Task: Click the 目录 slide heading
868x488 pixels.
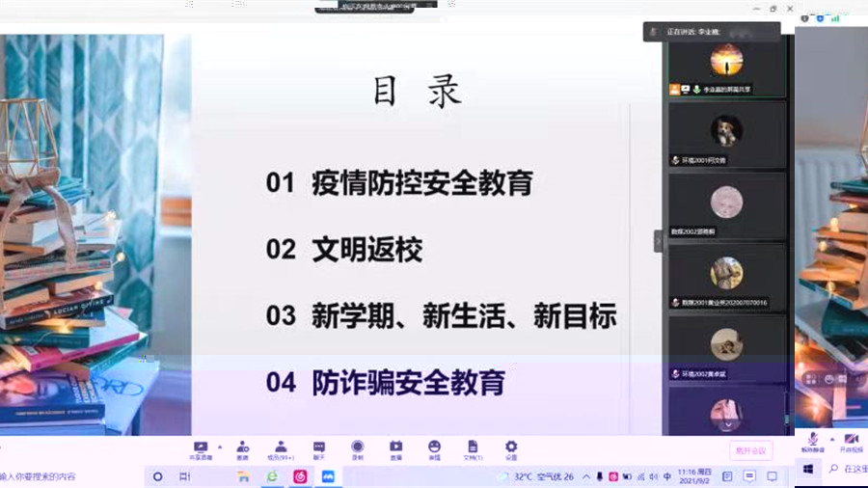Action: tap(418, 92)
